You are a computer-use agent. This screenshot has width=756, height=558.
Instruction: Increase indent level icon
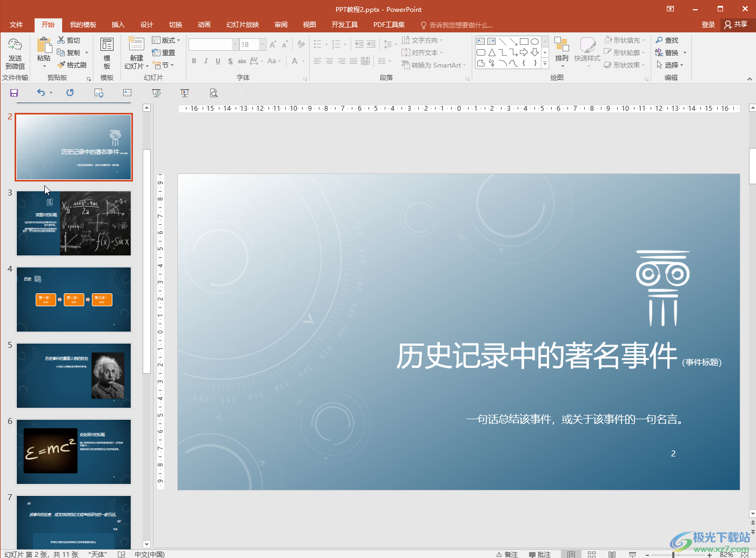point(371,44)
